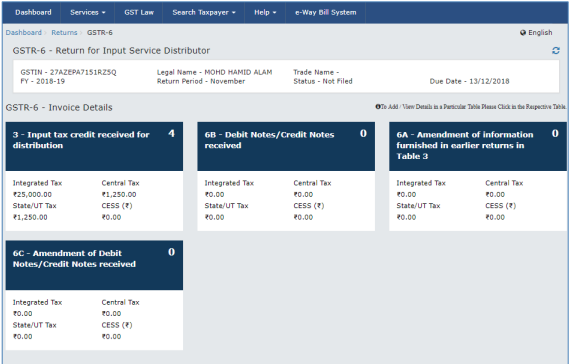This screenshot has height=364, width=571.
Task: Click Legal Name MOHD HAMID ALAM text
Action: click(214, 72)
